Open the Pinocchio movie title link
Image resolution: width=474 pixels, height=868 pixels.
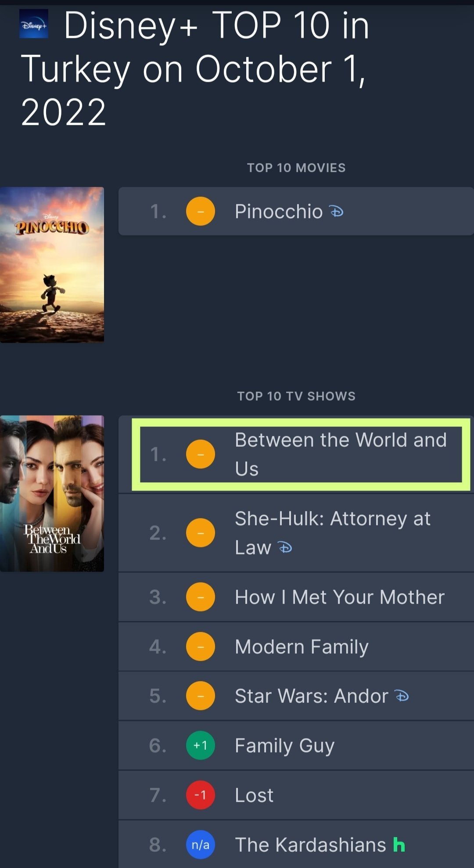[x=279, y=212]
